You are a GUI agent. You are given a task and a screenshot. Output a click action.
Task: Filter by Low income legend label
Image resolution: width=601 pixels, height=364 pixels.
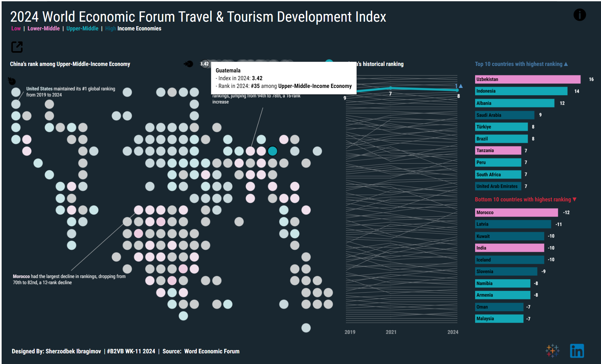tap(16, 28)
